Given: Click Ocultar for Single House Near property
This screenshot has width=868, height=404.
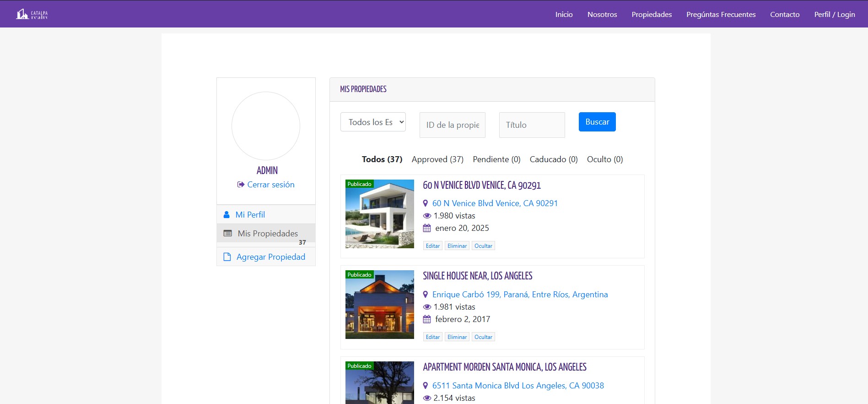Looking at the screenshot, I should pos(483,337).
